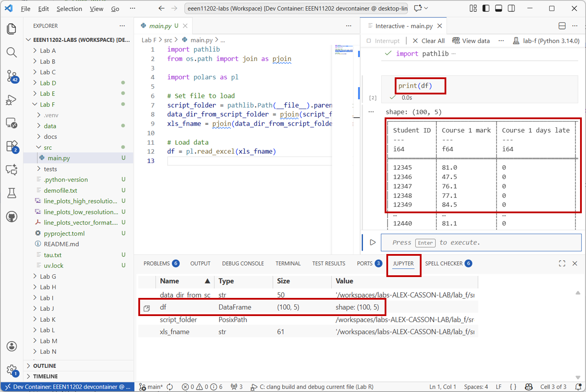Click the execute cell play icon

372,243
